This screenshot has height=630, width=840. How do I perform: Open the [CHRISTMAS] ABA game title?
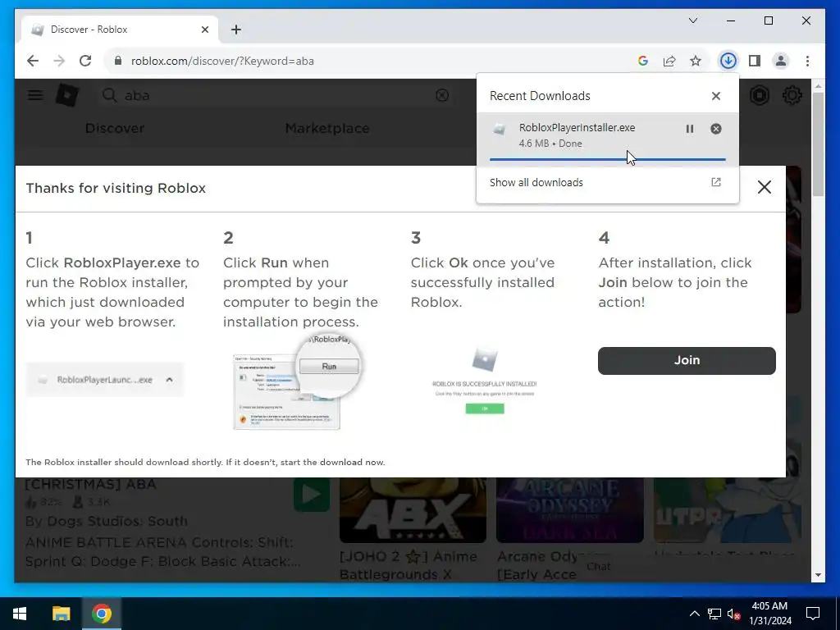91,484
